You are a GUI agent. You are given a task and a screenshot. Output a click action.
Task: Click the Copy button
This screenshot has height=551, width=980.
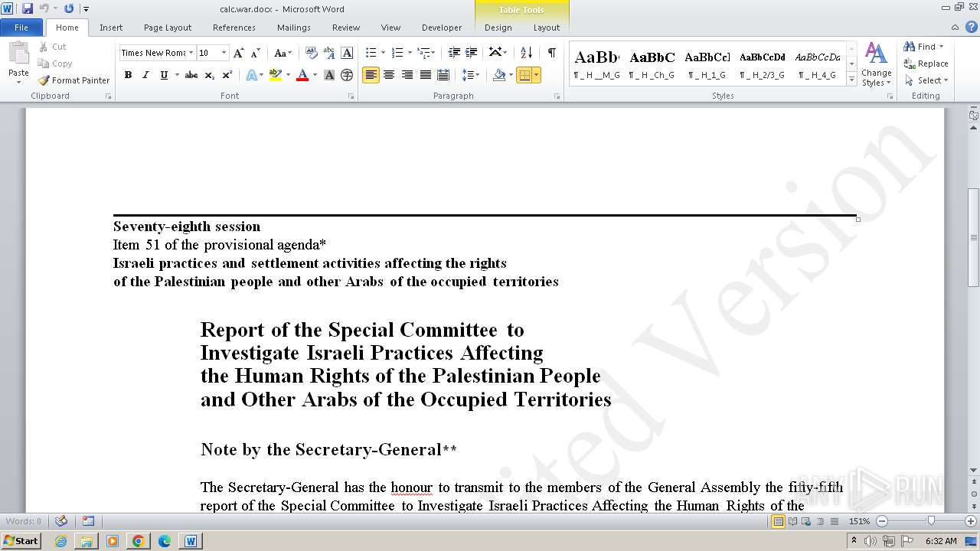(x=55, y=64)
